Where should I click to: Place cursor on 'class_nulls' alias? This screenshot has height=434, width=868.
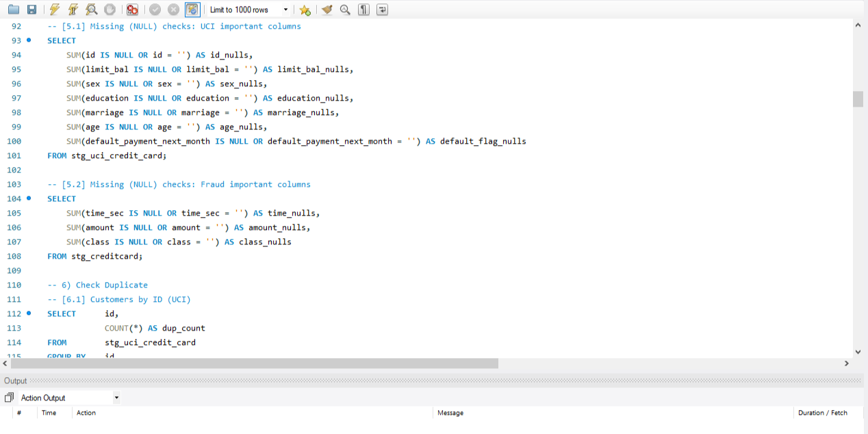[265, 242]
